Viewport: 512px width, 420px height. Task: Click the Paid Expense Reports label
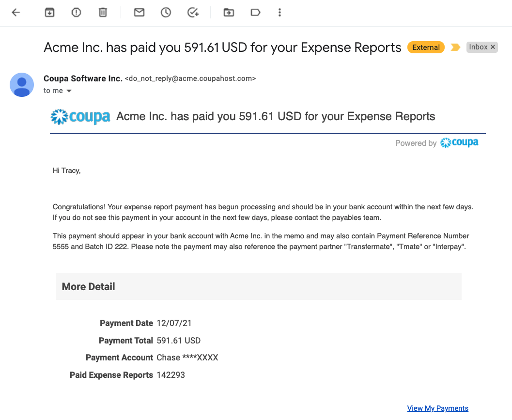coord(111,375)
